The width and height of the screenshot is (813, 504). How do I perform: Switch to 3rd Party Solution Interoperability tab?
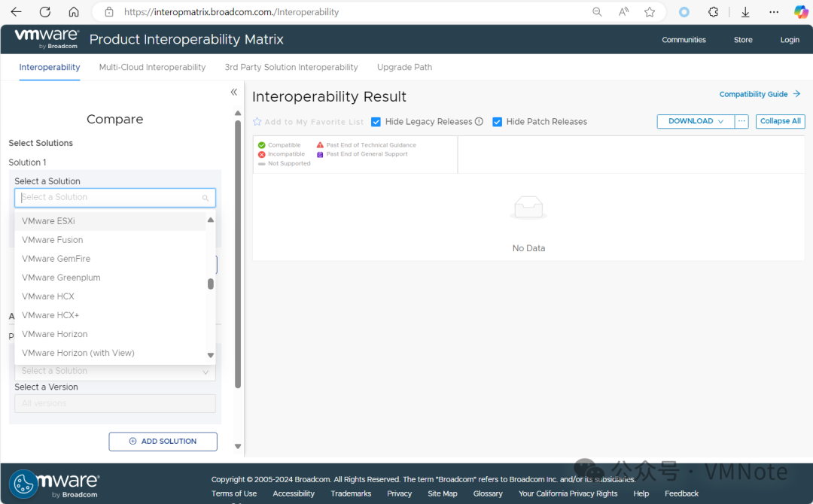point(291,68)
